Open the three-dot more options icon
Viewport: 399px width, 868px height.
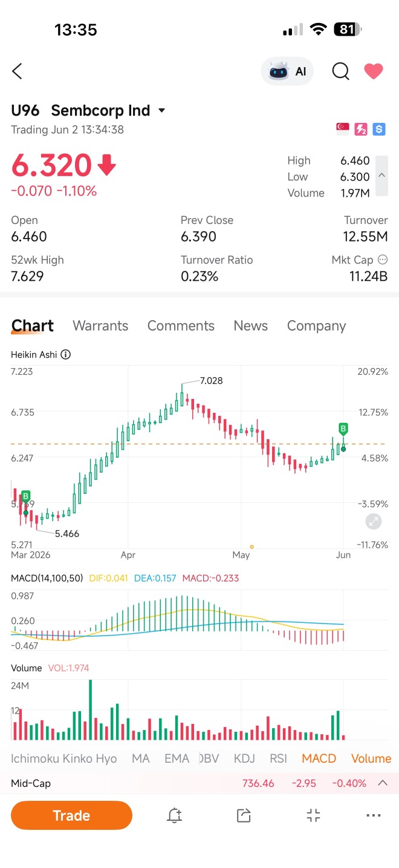(374, 815)
